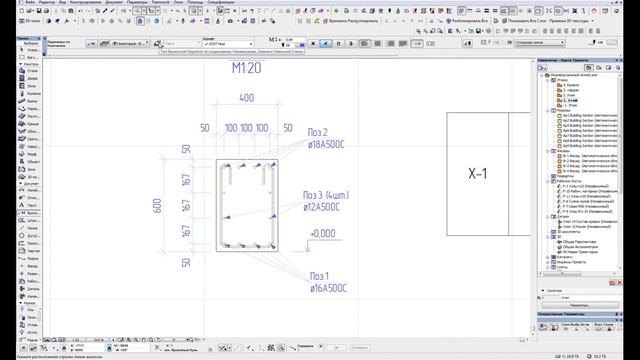Click the Параметры button in navigator
The image size is (640, 360).
(580, 305)
